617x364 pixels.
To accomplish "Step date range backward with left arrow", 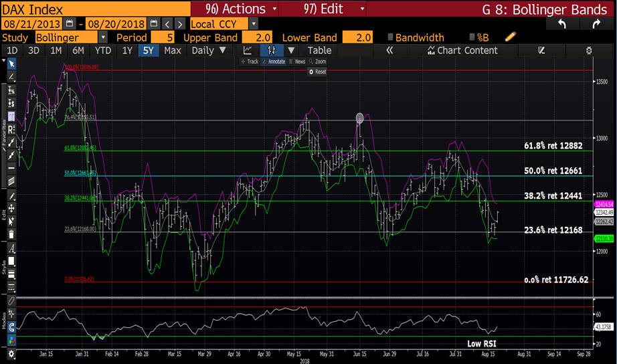I will click(167, 24).
